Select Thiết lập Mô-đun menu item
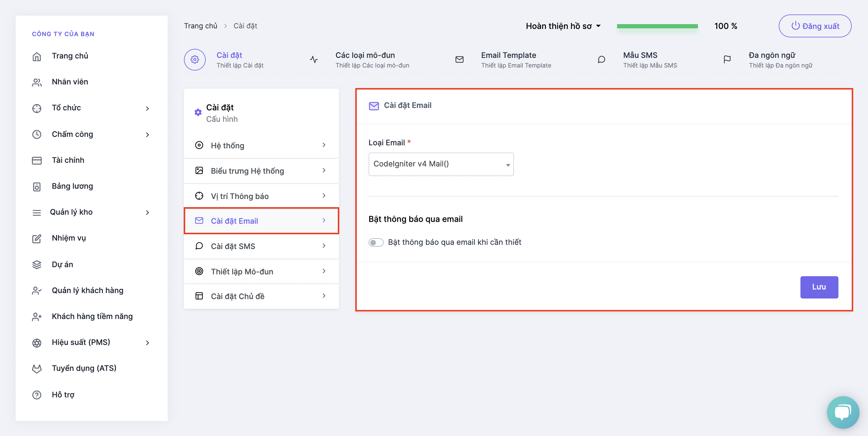868x436 pixels. (261, 271)
